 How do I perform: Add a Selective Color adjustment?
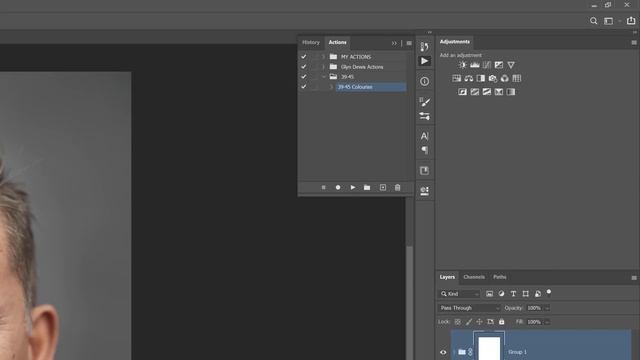(499, 92)
